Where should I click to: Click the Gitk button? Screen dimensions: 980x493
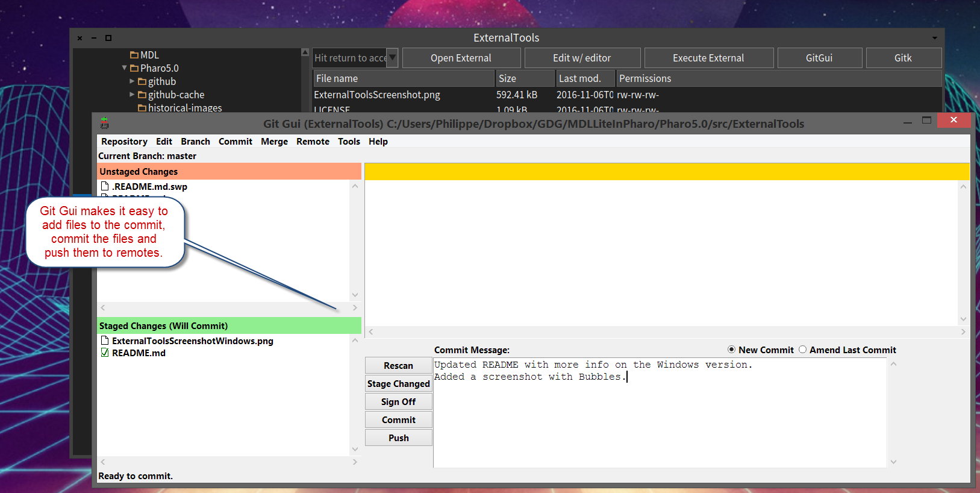(904, 58)
